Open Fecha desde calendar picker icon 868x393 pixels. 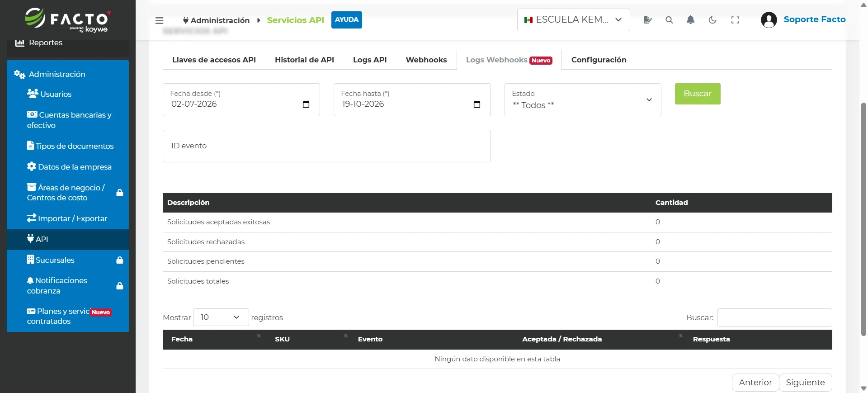pyautogui.click(x=306, y=104)
